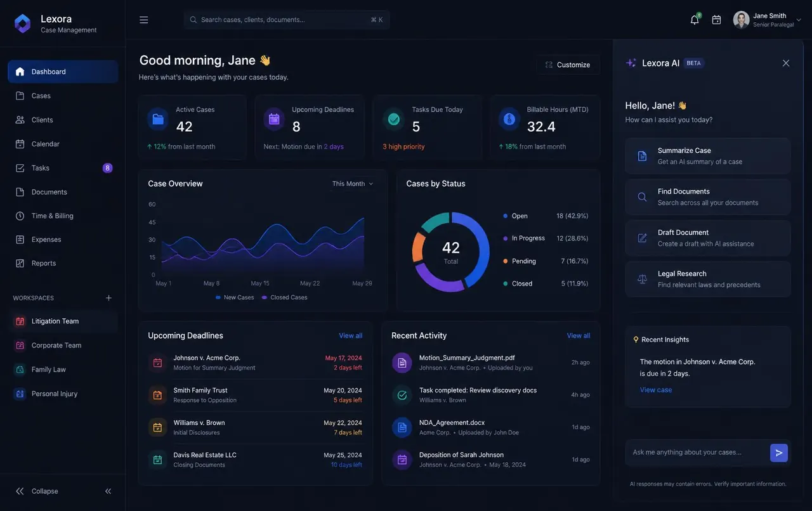Image resolution: width=812 pixels, height=511 pixels.
Task: Click the send message arrow button
Action: pyautogui.click(x=779, y=453)
